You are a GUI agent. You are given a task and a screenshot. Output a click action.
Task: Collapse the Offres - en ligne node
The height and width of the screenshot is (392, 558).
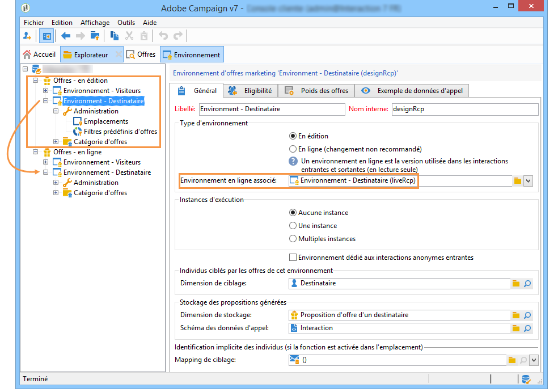click(x=36, y=152)
